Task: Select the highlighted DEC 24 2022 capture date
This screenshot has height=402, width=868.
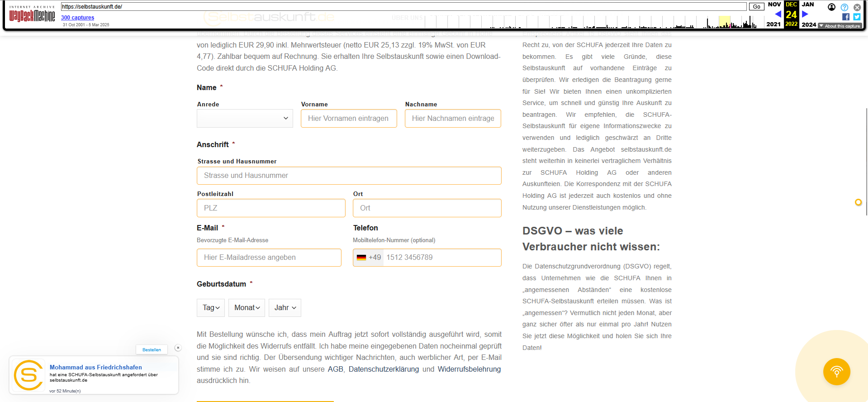Action: pos(791,14)
